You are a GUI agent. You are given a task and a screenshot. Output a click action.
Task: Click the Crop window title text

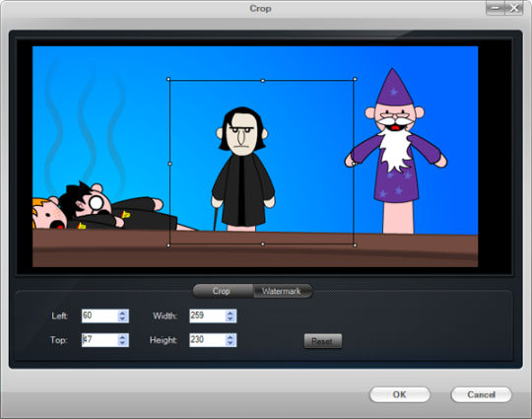260,8
